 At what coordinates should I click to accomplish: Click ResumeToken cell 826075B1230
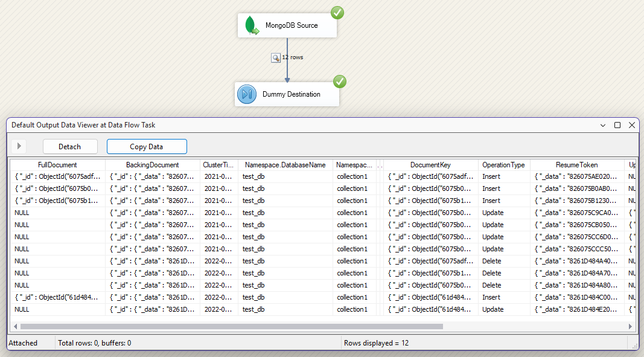tap(576, 201)
